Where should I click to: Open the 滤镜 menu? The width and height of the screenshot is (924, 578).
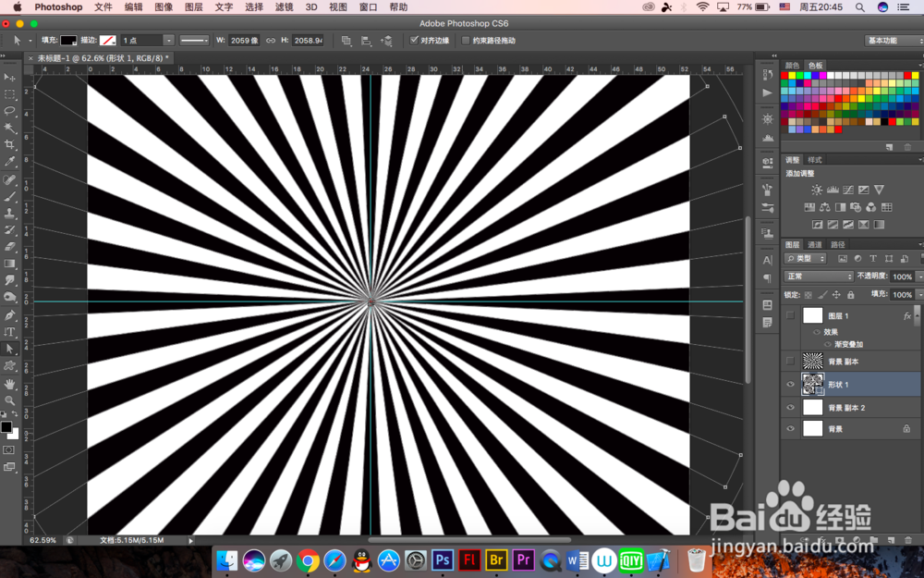pyautogui.click(x=284, y=7)
